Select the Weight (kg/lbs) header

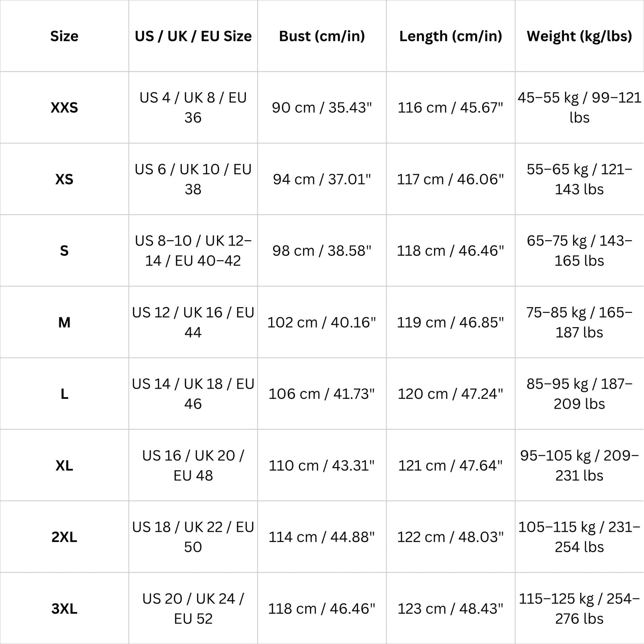pos(579,36)
